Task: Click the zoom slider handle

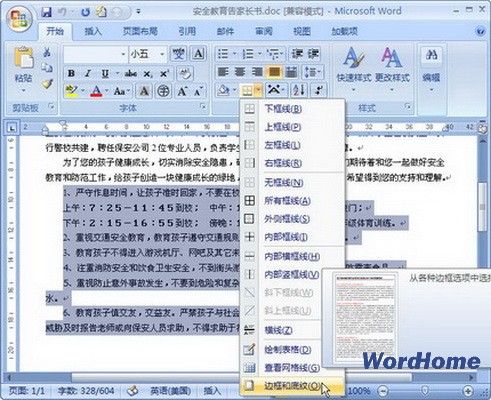Action: (425, 390)
